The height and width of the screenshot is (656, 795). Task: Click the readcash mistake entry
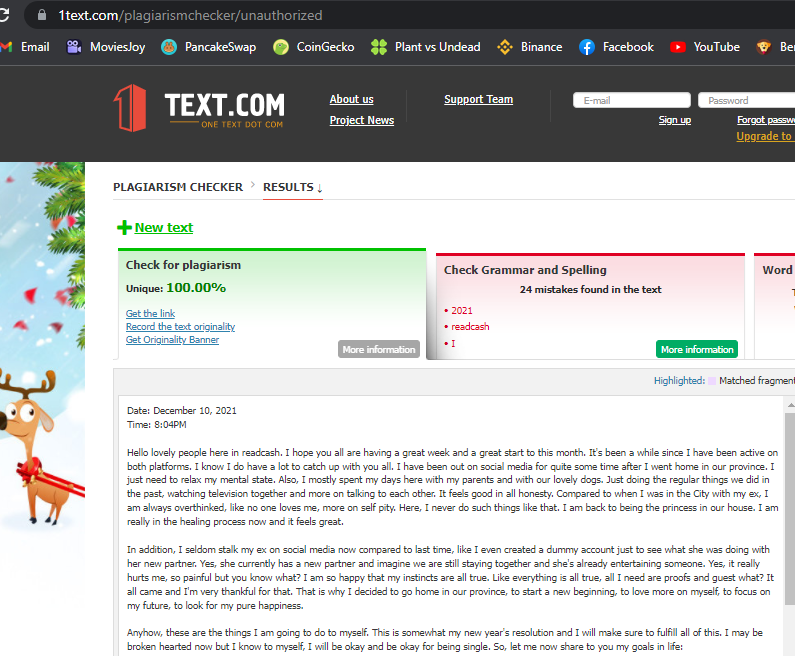click(x=470, y=327)
